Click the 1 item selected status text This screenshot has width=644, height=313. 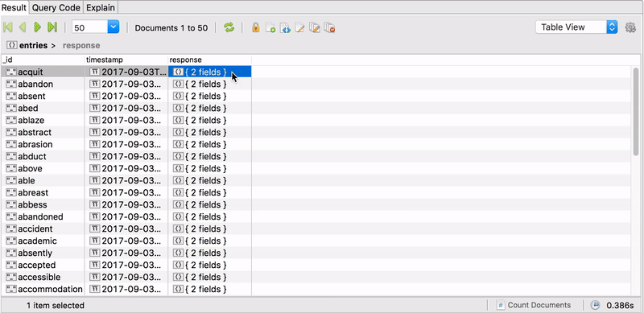(x=56, y=305)
